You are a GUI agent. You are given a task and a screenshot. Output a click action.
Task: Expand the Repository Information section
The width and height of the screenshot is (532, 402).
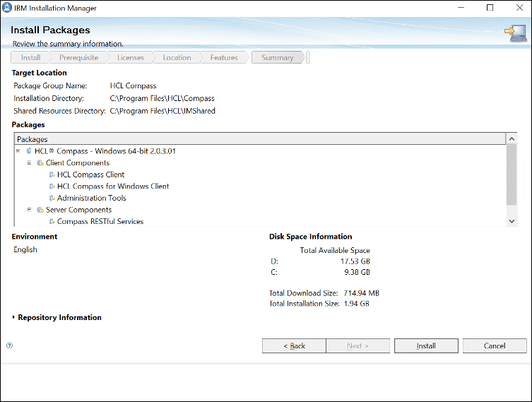coord(13,317)
